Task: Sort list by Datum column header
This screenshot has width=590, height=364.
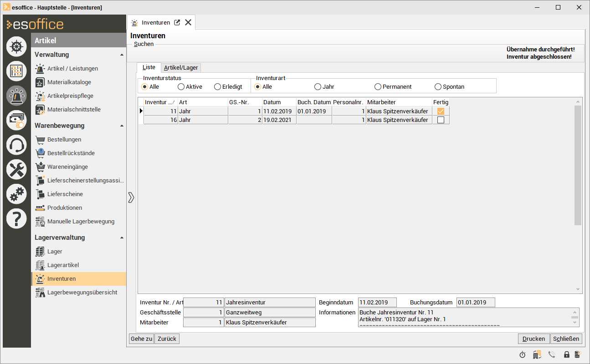Action: pos(279,102)
